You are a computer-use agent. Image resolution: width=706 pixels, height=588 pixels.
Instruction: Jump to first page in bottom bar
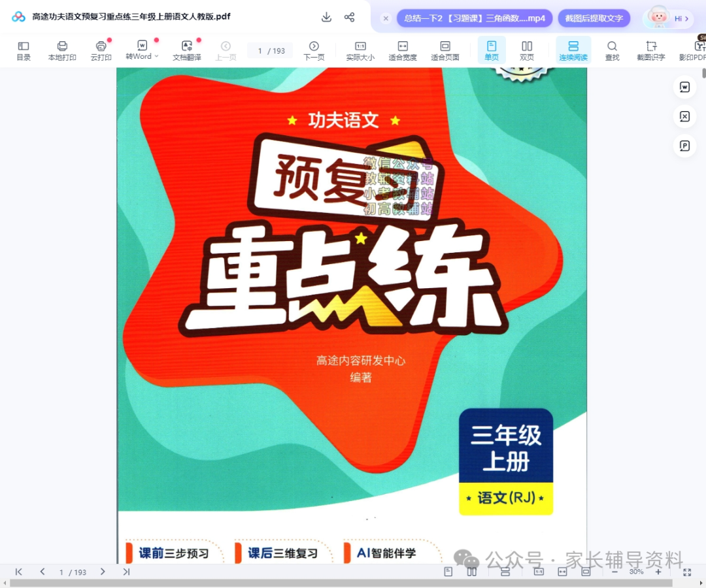click(18, 572)
